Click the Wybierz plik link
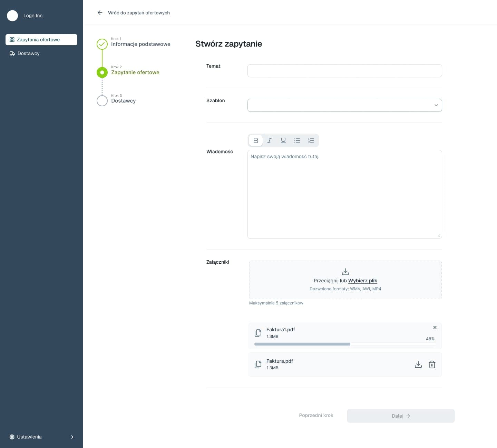The height and width of the screenshot is (448, 497). pos(362,281)
